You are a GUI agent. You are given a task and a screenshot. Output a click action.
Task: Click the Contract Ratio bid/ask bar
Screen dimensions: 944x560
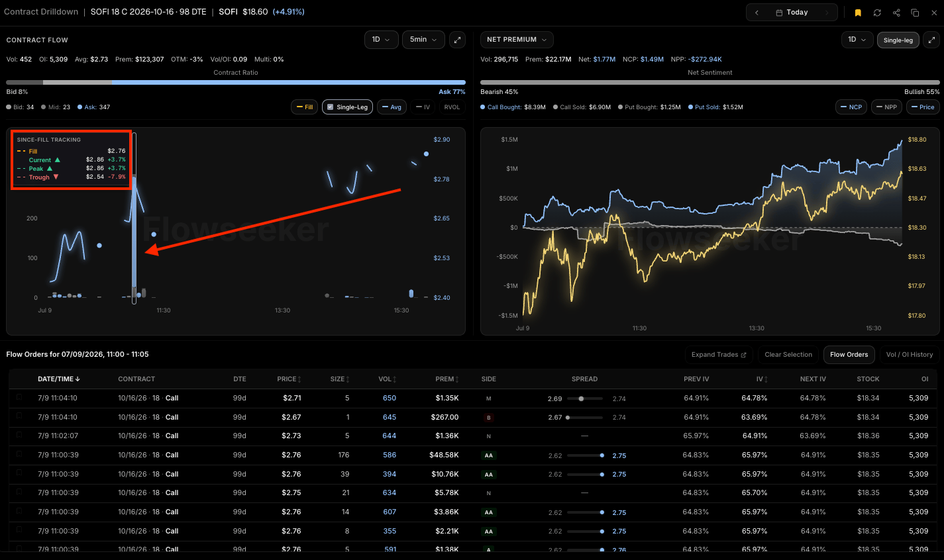(236, 83)
